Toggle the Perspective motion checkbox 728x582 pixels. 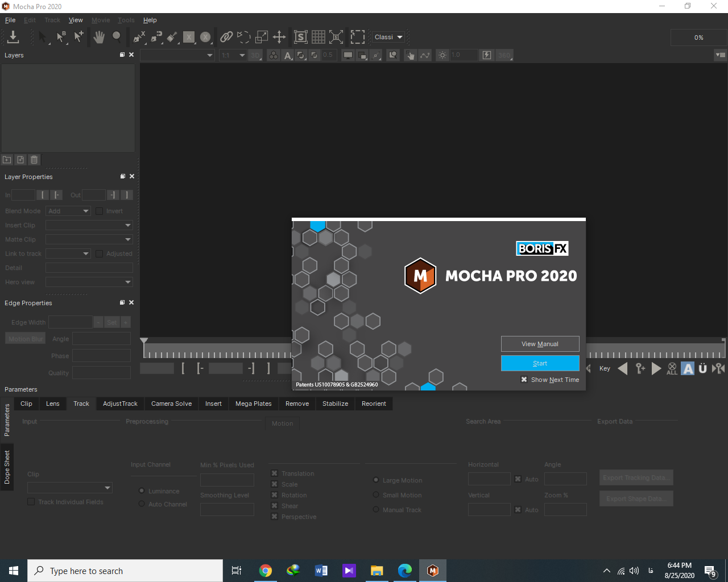pyautogui.click(x=274, y=517)
